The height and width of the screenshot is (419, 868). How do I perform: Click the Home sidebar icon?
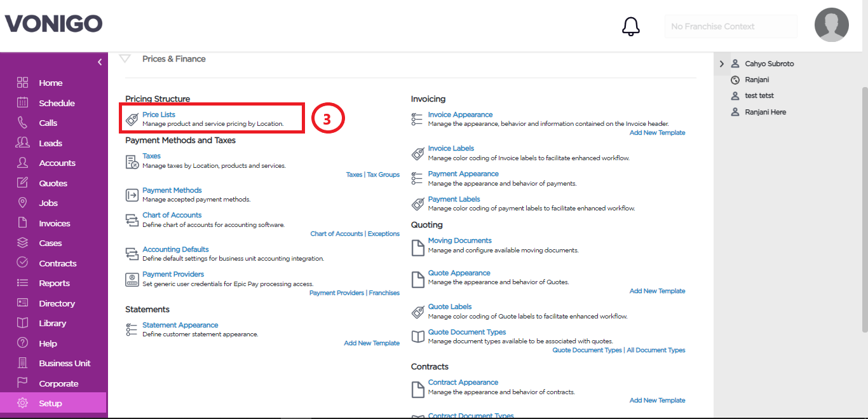[x=23, y=83]
